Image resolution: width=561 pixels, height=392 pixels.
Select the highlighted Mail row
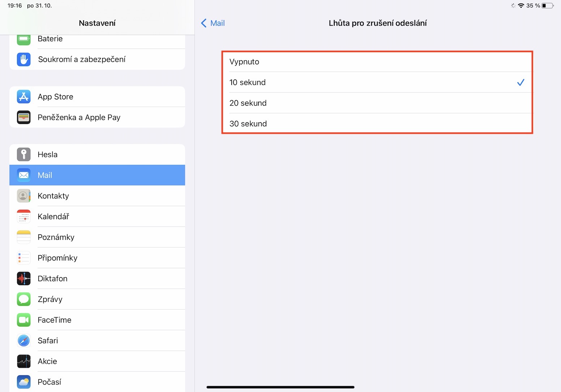(97, 175)
